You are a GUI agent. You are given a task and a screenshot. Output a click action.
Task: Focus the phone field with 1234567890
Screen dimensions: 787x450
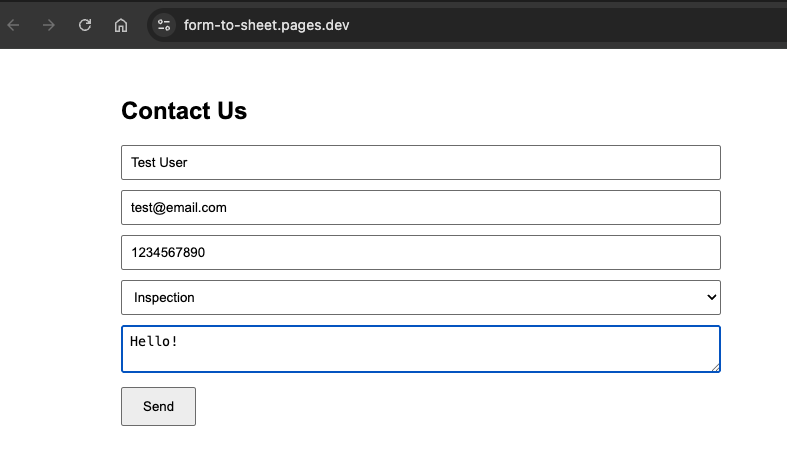click(x=420, y=253)
